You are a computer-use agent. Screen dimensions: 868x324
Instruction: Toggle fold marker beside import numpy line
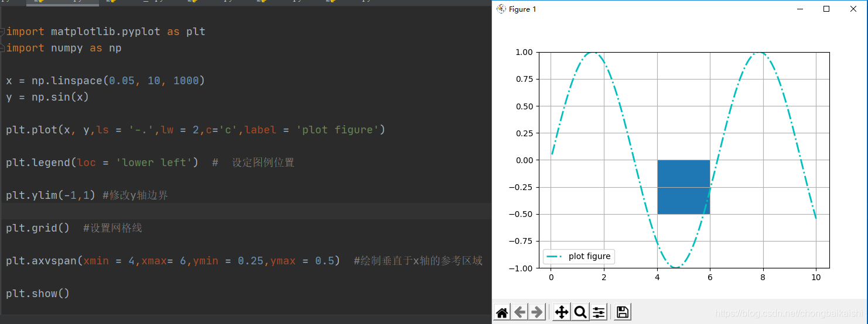(2, 48)
